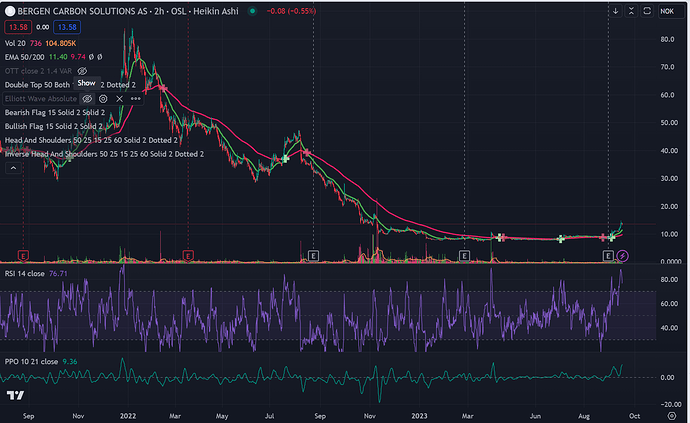Click the 0.00 spread value between prices
This screenshot has height=423, width=690.
click(x=43, y=27)
